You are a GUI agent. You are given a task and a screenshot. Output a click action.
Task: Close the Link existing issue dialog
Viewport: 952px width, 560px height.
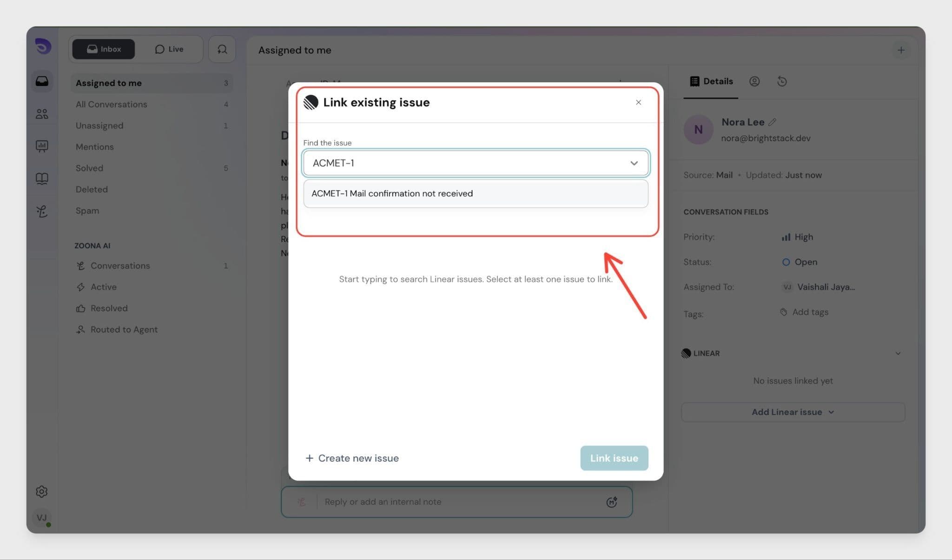tap(638, 102)
